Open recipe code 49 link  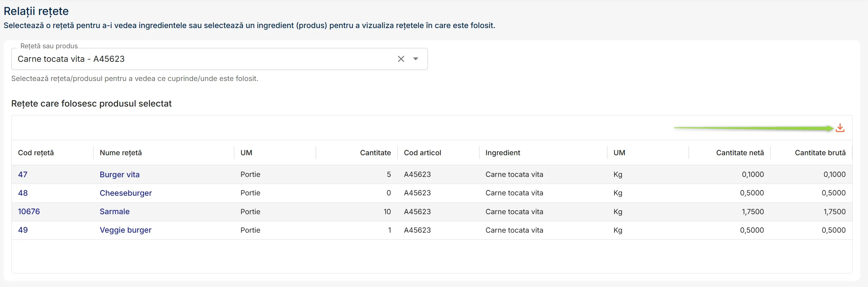(x=23, y=230)
